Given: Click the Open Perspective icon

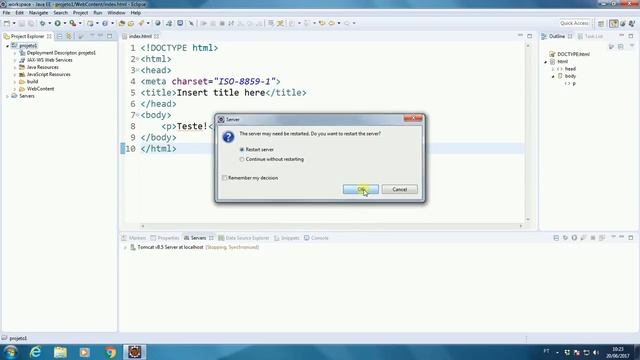Looking at the screenshot, I should coord(601,24).
